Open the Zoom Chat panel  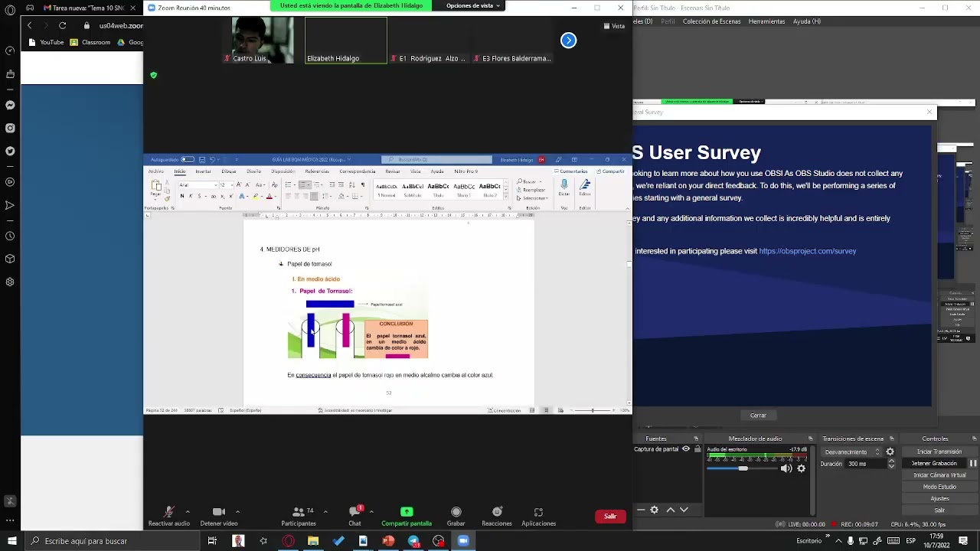[354, 516]
